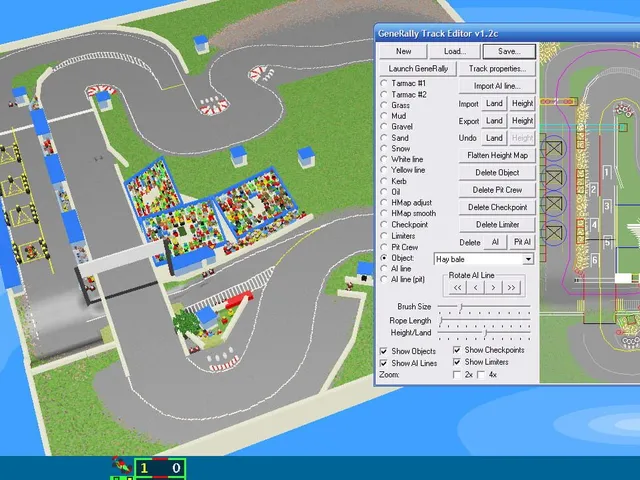Open Track properties...
Viewport: 640px width, 480px height.
coord(497,69)
